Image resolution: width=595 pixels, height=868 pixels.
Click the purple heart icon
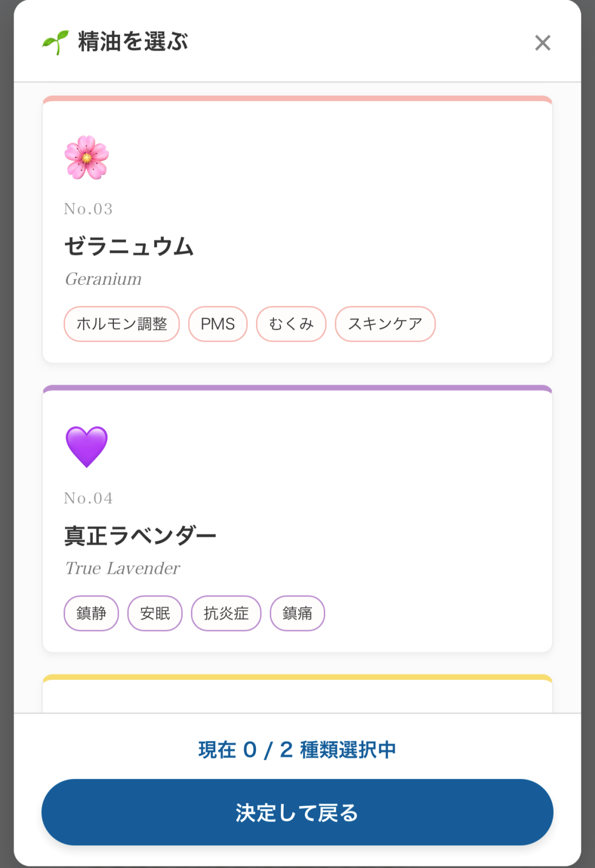pyautogui.click(x=87, y=446)
